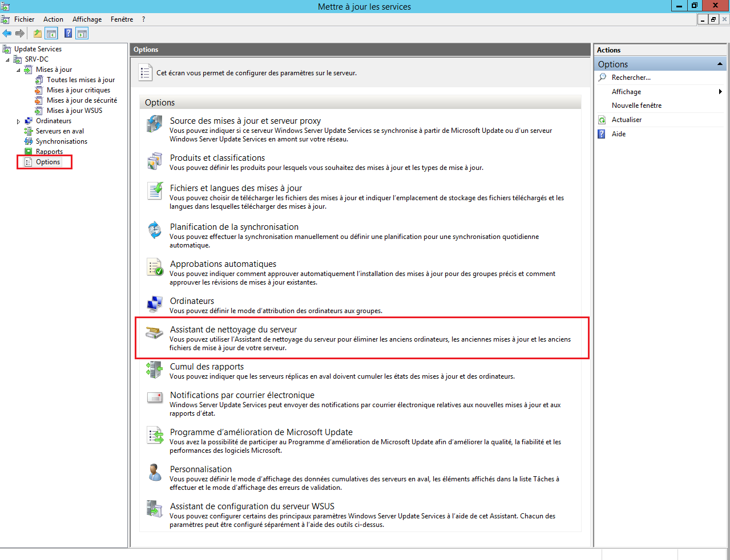Click the Produits et classifications icon

coord(155,161)
